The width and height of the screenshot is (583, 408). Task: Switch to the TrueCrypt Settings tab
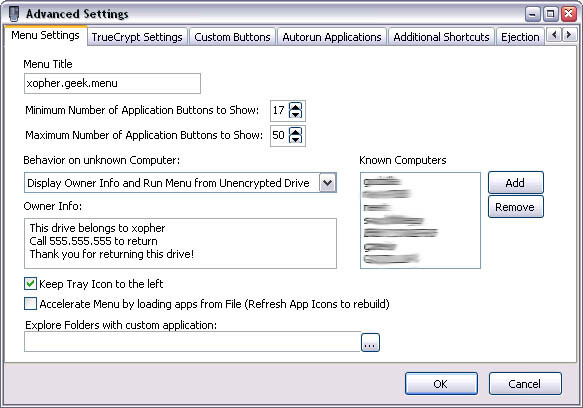tap(137, 37)
